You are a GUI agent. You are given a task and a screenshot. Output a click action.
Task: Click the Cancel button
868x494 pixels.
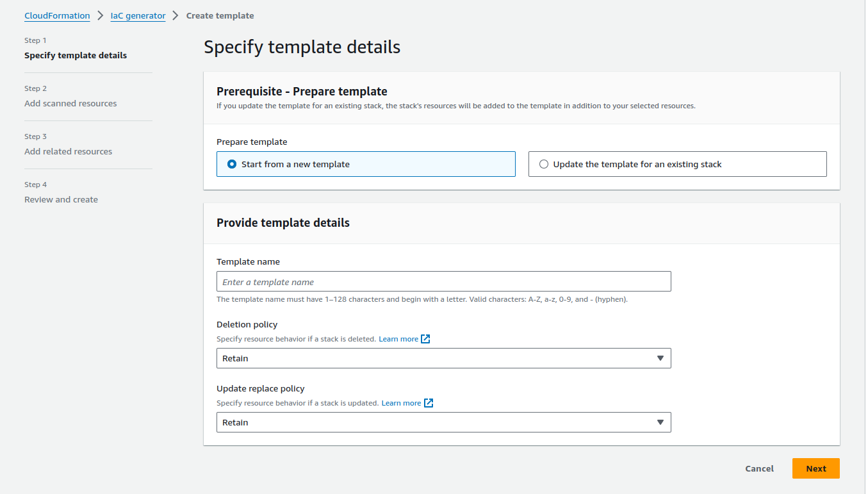[759, 468]
